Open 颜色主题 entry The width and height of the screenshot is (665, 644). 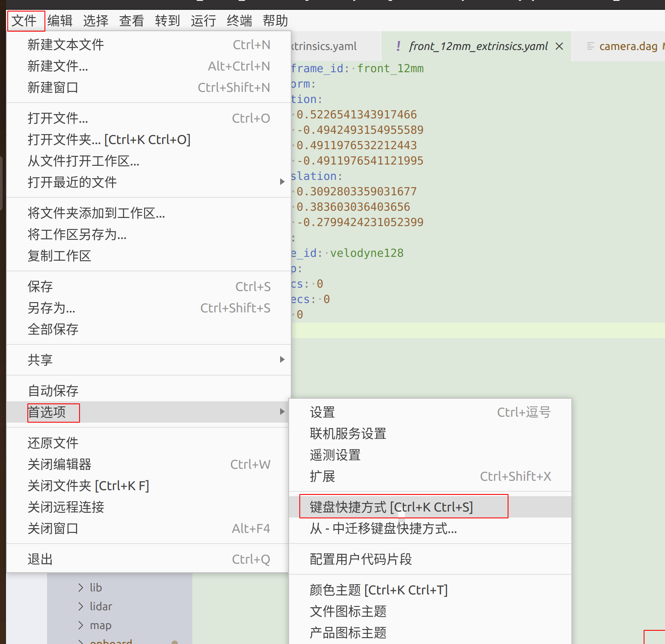point(430,590)
